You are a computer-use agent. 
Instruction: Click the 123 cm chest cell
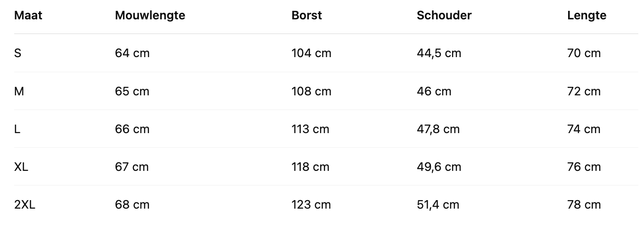pos(311,204)
